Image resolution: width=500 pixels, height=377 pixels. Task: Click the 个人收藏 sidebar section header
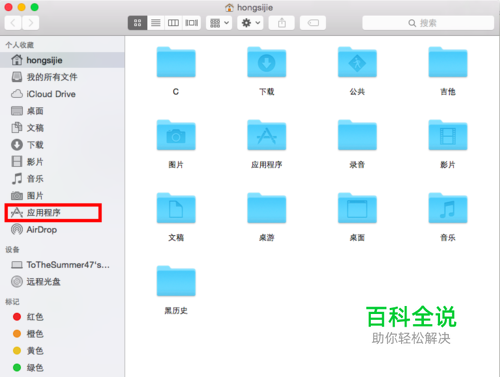point(20,45)
